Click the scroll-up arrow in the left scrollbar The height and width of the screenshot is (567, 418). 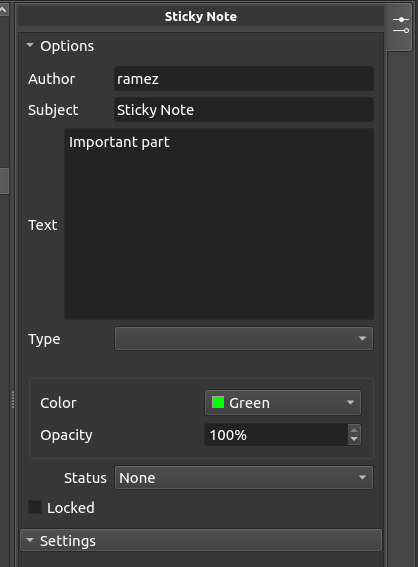point(3,9)
